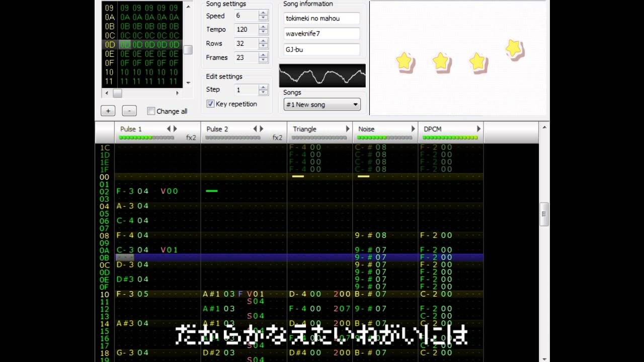Click the minus button to remove a frame
The image size is (644, 362).
pos(129,111)
